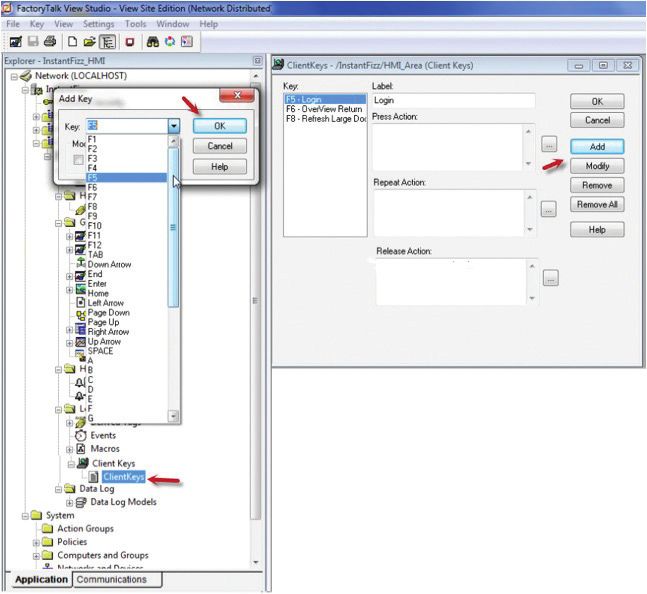Open the View menu

pyautogui.click(x=63, y=24)
